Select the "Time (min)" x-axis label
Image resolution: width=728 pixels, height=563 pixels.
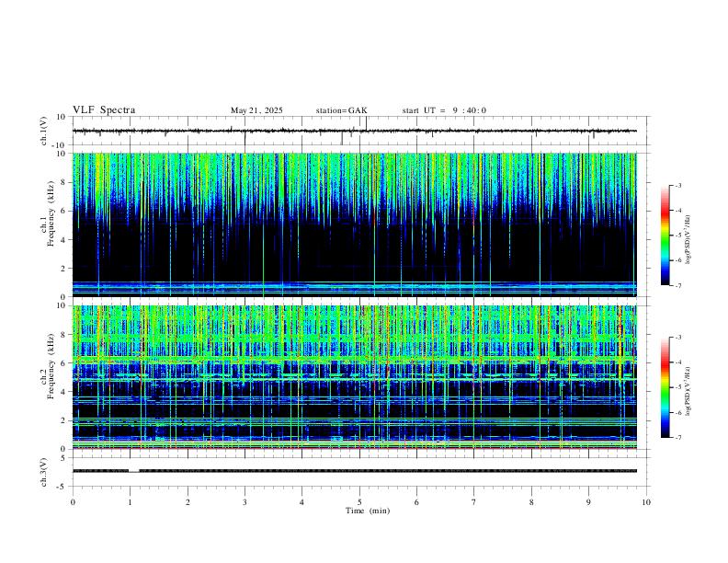[x=368, y=511]
